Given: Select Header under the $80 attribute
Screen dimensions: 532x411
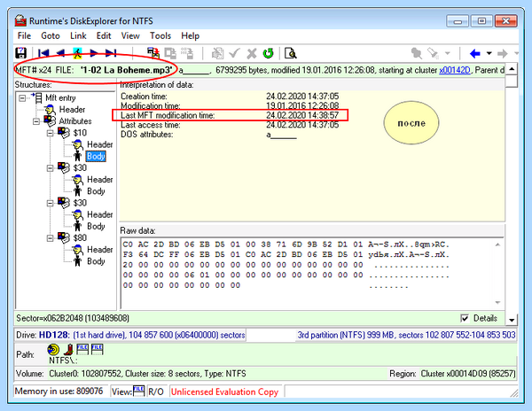Looking at the screenshot, I should point(99,250).
